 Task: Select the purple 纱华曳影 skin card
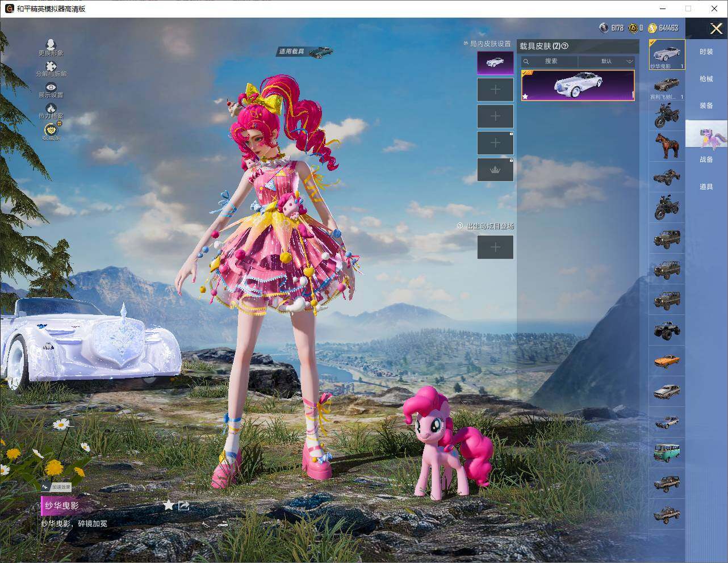click(578, 86)
